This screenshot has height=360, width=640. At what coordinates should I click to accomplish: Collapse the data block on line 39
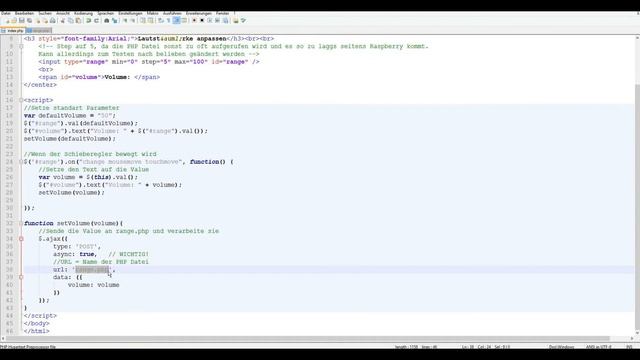click(21, 277)
